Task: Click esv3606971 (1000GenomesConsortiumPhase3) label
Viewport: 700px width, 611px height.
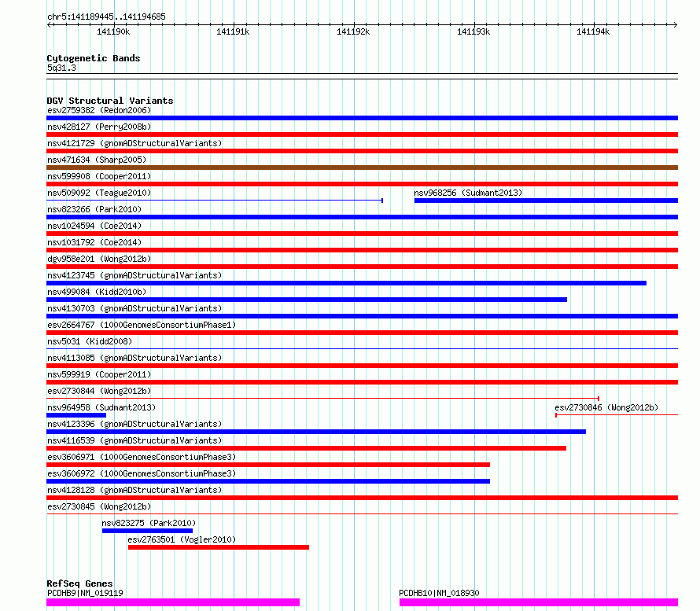Action: click(x=142, y=457)
